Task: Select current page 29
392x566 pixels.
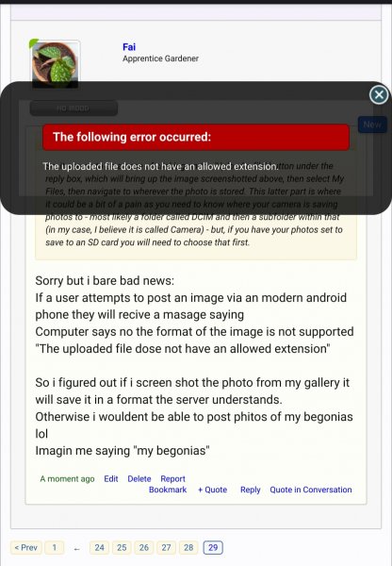Action: point(213,547)
